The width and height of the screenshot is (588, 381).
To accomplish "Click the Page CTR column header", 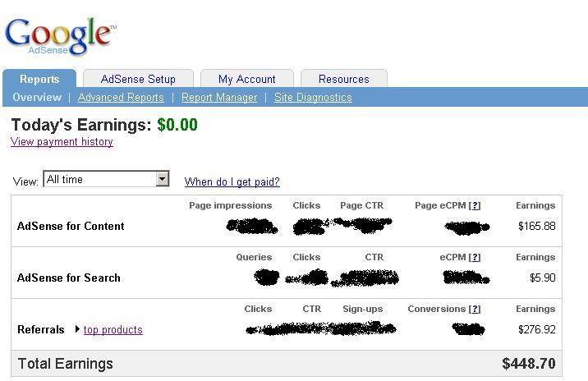I will 361,205.
